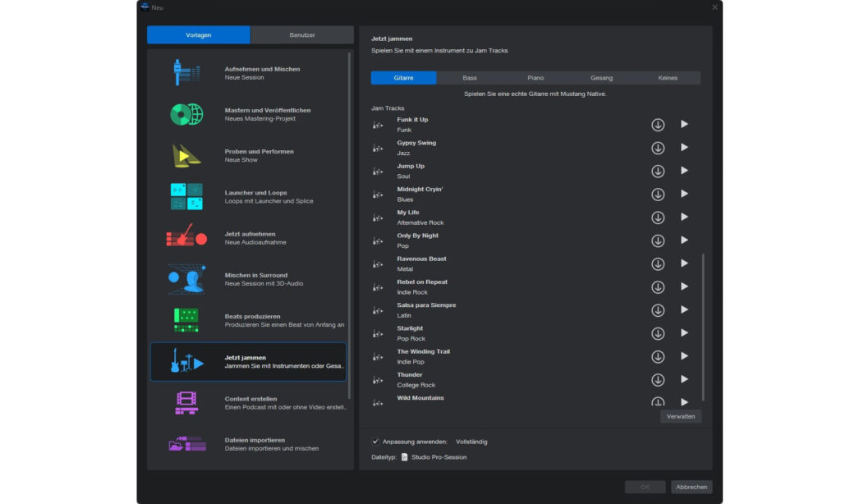Viewport: 841px width, 504px height.
Task: Download the Gypsy Swing jam track
Action: tap(657, 148)
